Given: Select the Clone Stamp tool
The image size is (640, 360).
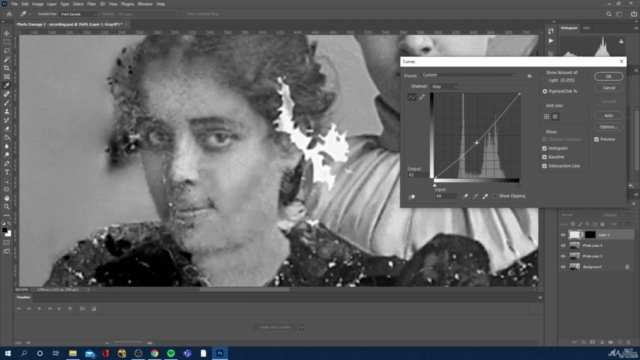Looking at the screenshot, I should click(x=7, y=111).
